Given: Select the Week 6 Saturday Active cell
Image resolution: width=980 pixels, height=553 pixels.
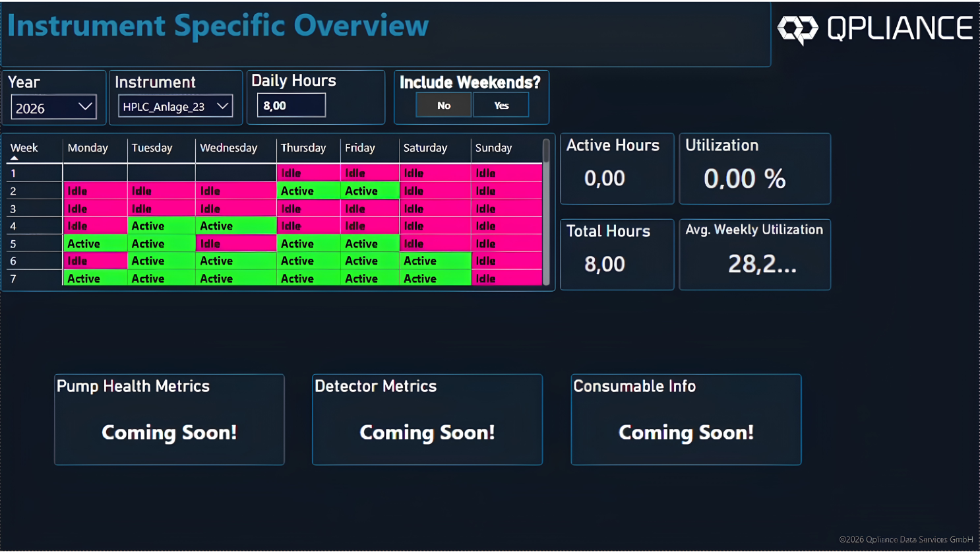Looking at the screenshot, I should pos(435,261).
